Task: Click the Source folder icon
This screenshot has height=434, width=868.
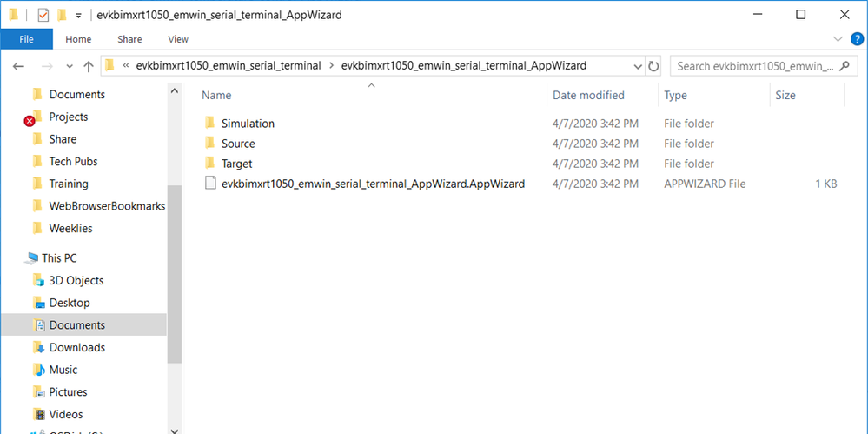Action: click(209, 143)
